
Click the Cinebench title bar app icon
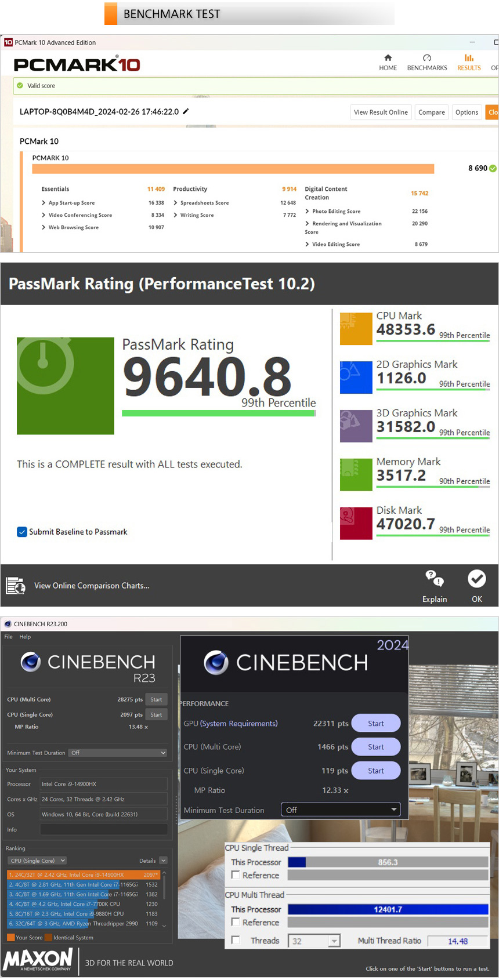(x=8, y=624)
